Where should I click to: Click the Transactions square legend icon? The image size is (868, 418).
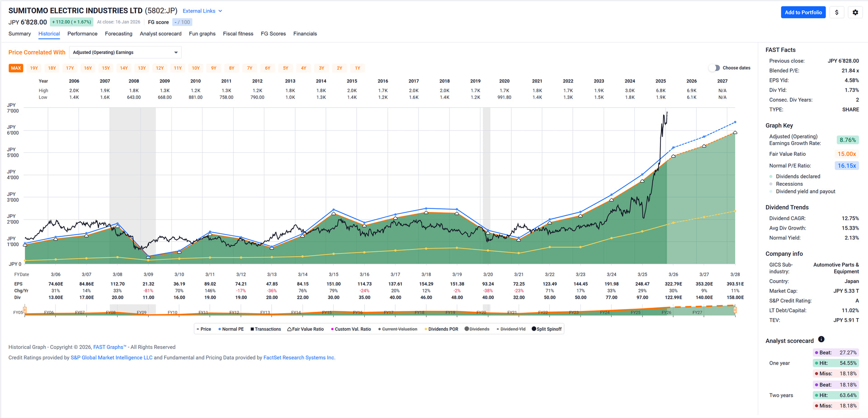point(252,329)
